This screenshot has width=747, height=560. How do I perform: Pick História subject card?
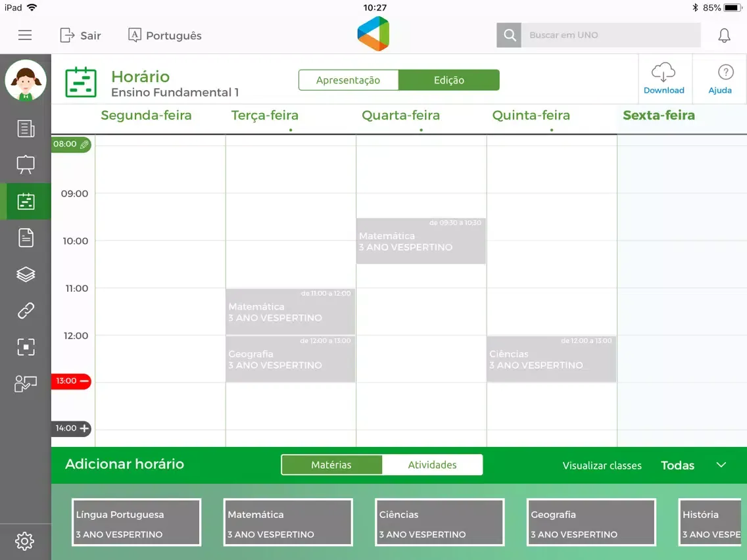710,522
